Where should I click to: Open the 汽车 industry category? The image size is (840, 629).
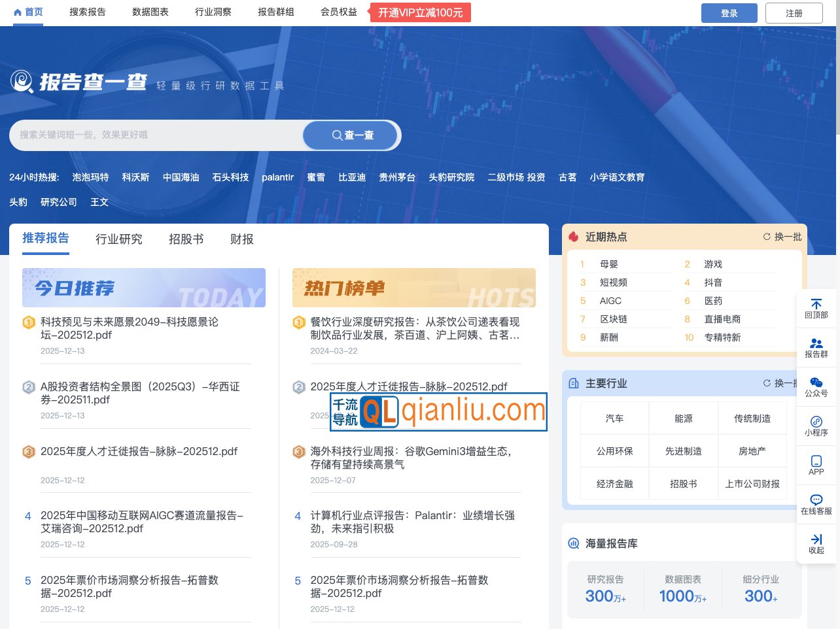point(614,418)
